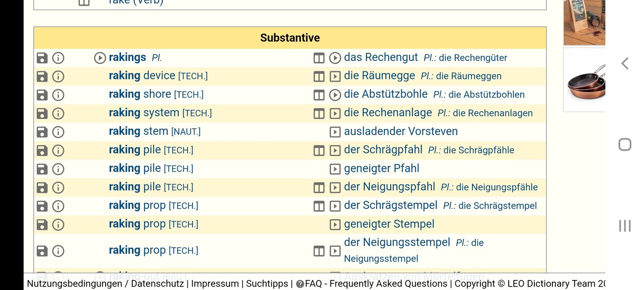
Task: Play audio for die Abstützbohle
Action: pyautogui.click(x=335, y=95)
